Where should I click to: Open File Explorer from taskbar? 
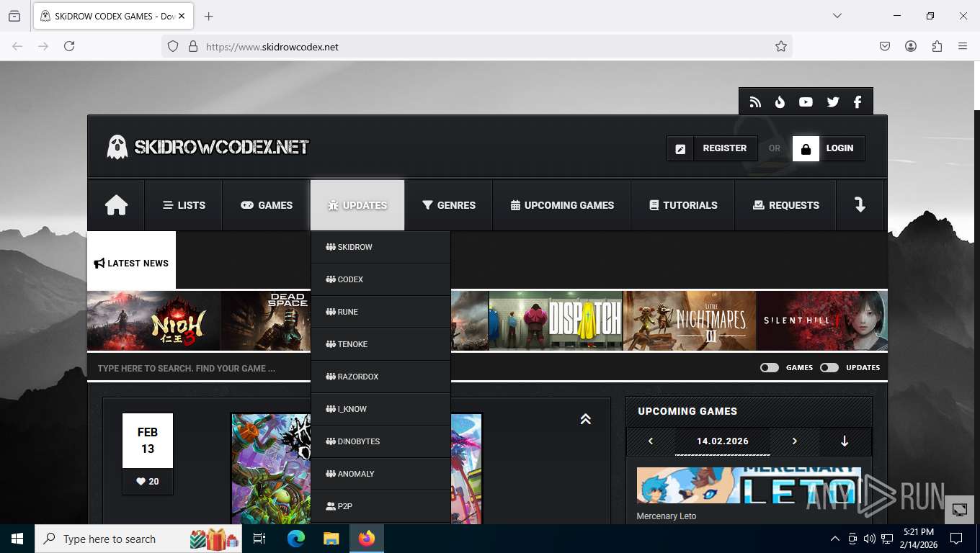331,539
